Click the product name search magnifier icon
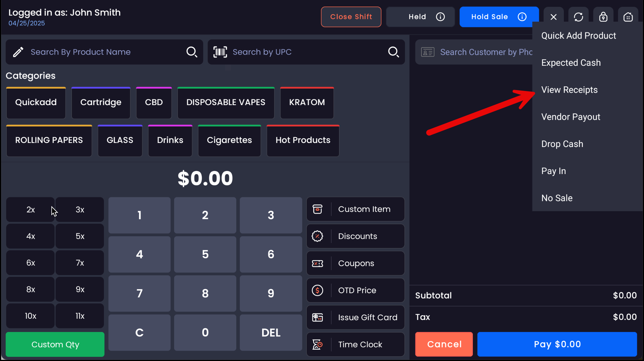 [x=192, y=52]
